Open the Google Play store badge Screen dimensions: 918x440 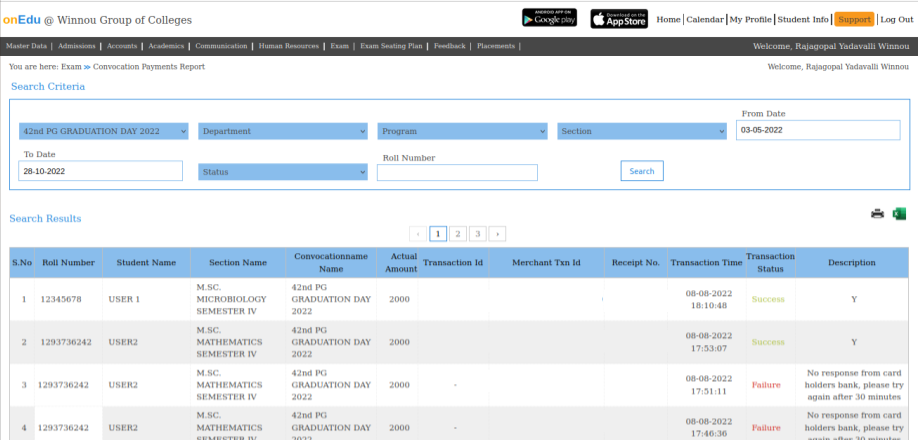click(x=550, y=18)
